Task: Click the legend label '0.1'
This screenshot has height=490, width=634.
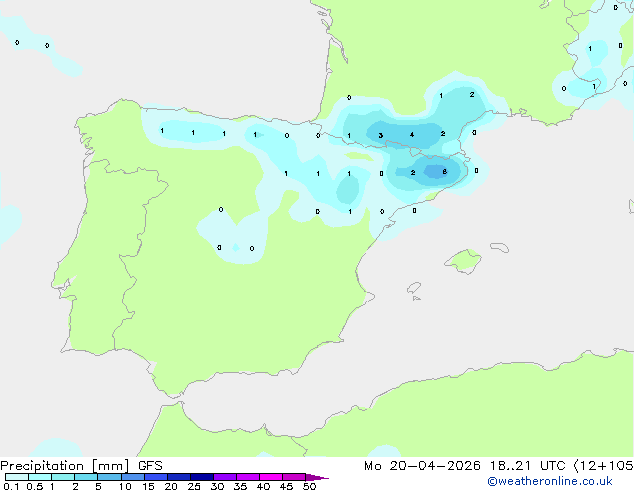Action: click(x=11, y=486)
